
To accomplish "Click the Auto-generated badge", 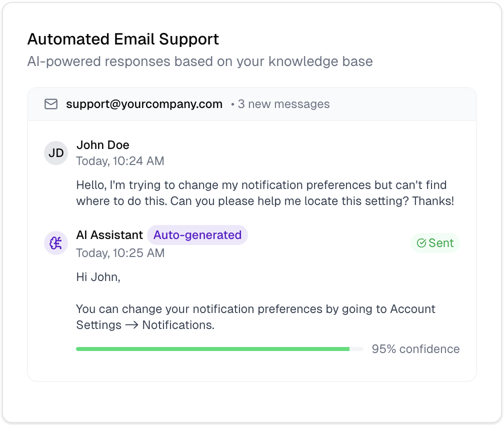I will tap(197, 235).
